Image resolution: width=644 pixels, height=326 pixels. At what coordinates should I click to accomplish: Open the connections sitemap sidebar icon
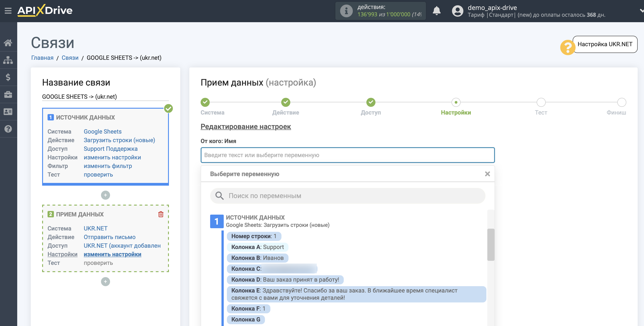(8, 60)
